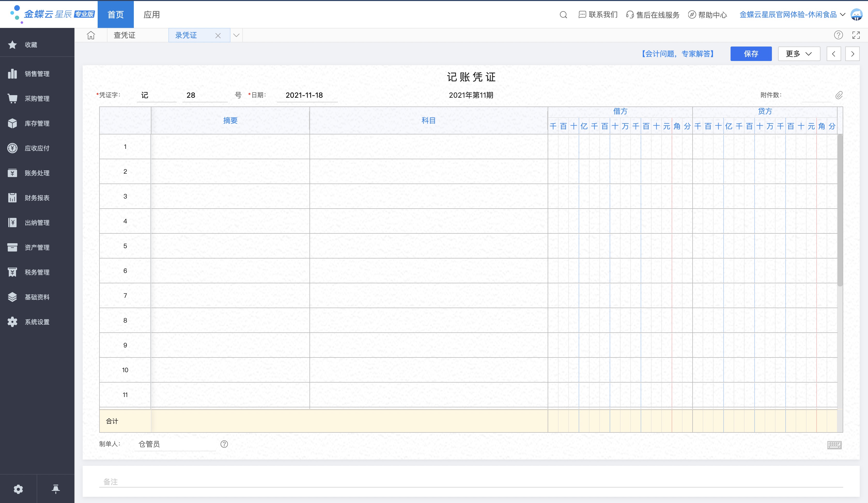Open the bottom-left settings gear
This screenshot has height=503, width=868.
click(x=18, y=489)
